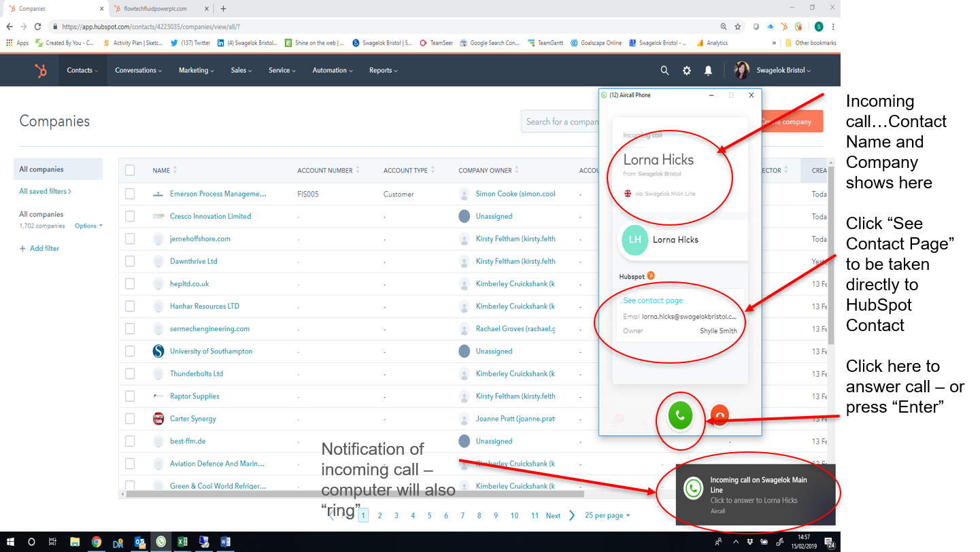This screenshot has height=552, width=980.
Task: Click the table's horizontal scrollbar
Action: [x=354, y=494]
